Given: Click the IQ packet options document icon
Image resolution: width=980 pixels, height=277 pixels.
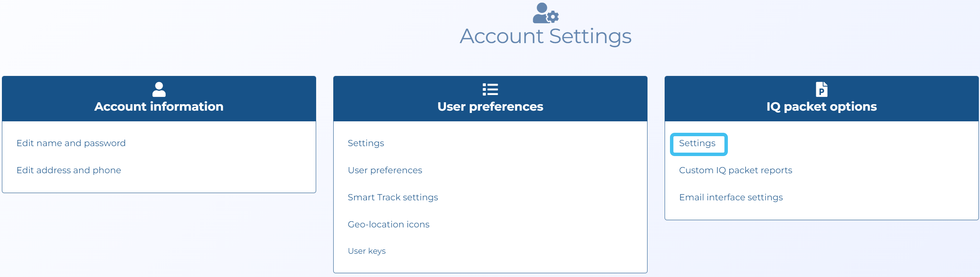Looking at the screenshot, I should [x=821, y=90].
